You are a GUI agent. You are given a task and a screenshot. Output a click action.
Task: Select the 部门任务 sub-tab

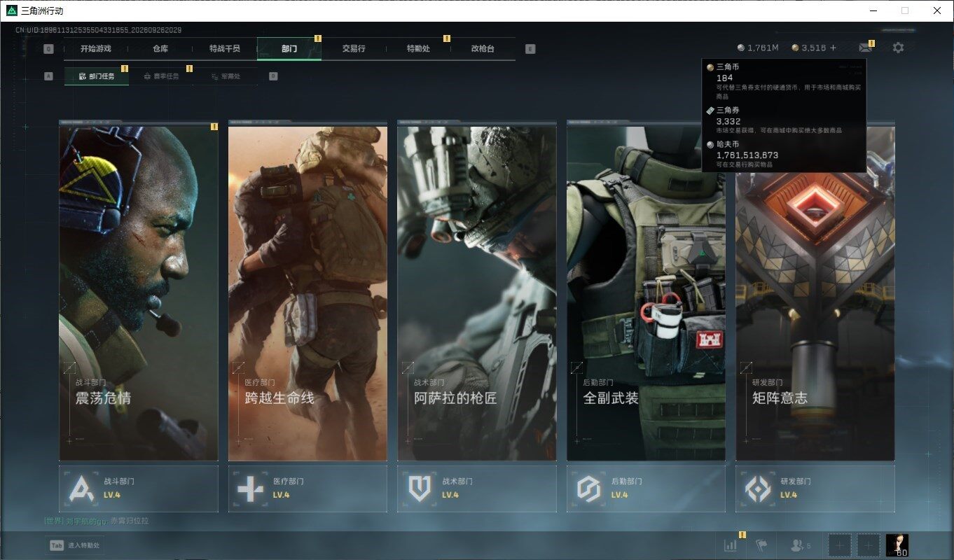tap(97, 76)
